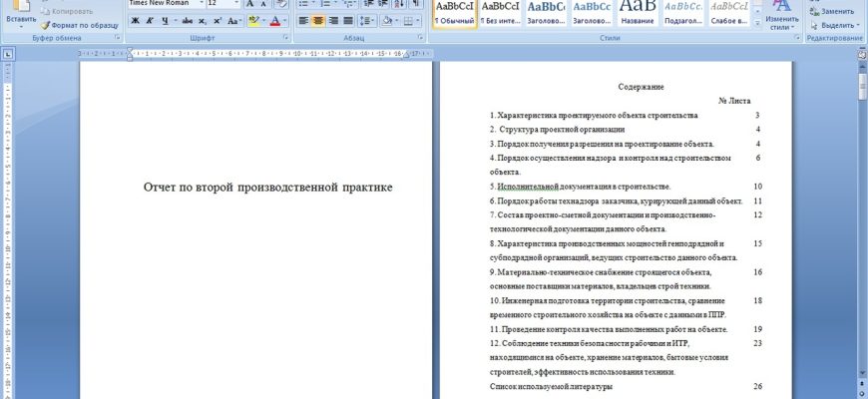Justify paragraph text across full width
This screenshot has width=868, height=399.
(348, 20)
